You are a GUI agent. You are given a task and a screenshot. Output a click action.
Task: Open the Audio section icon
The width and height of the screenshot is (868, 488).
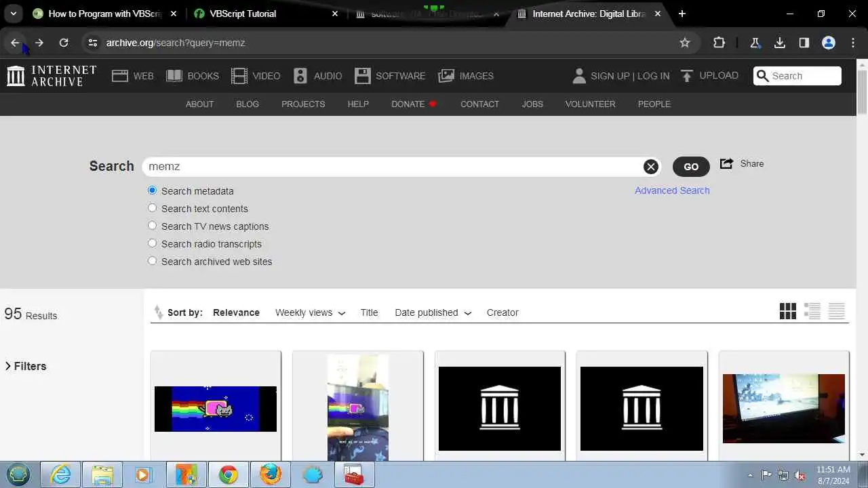coord(300,76)
